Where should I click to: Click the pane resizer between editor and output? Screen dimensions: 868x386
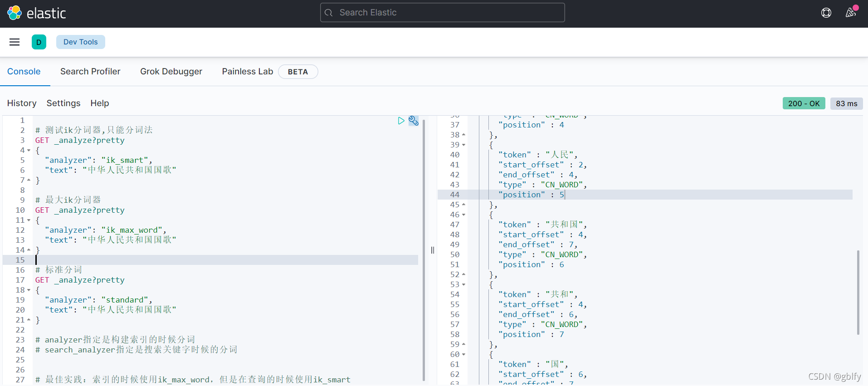[433, 250]
